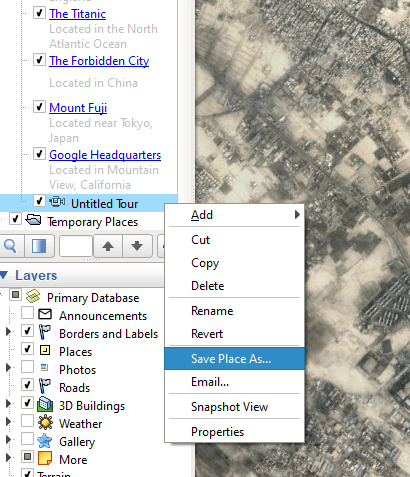Image resolution: width=410 pixels, height=477 pixels.
Task: Enable the Photos layer checkbox
Action: click(x=27, y=367)
